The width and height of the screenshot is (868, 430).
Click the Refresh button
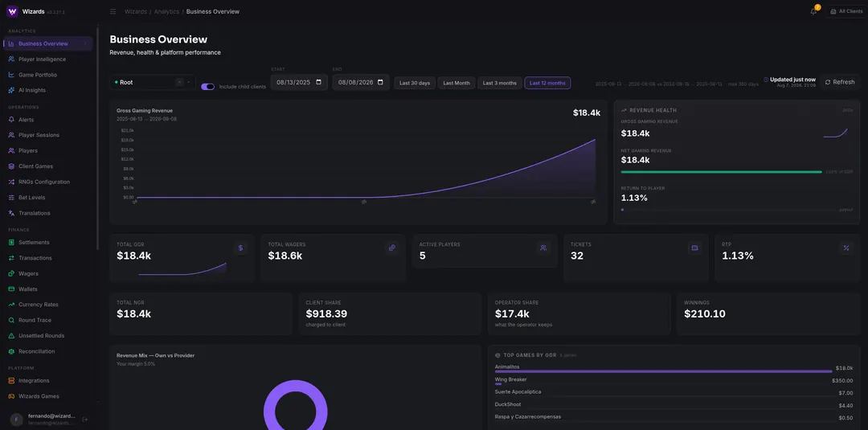(840, 82)
